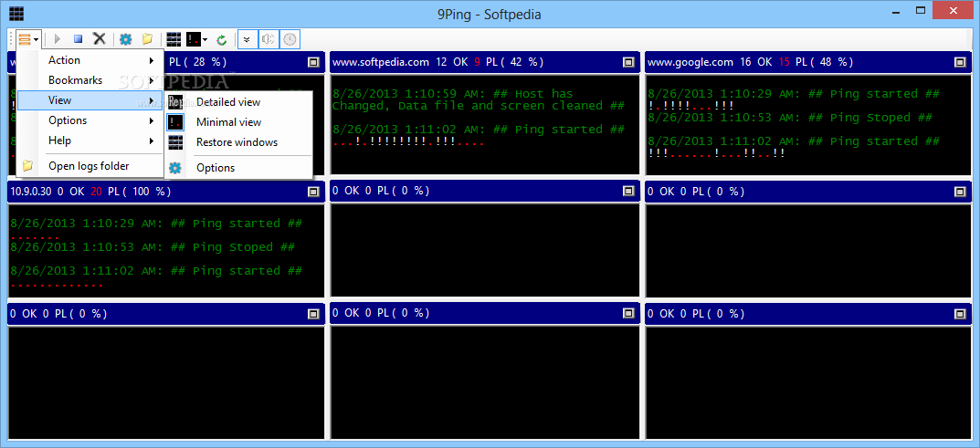Expand the Options submenu in main menu
Viewport: 980px width, 448px height.
click(x=90, y=120)
